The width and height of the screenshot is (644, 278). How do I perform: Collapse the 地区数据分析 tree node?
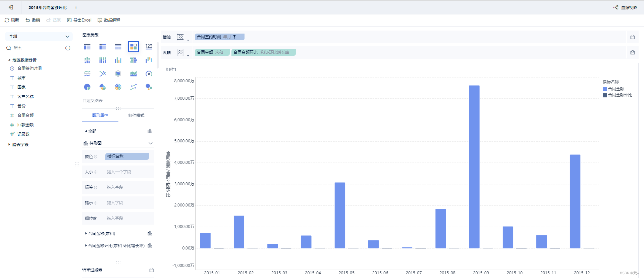[x=9, y=60]
